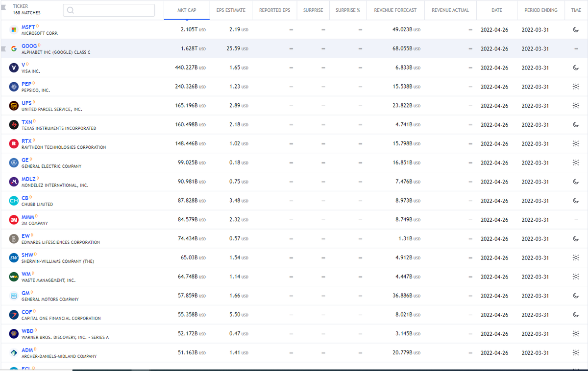Open the MSFT ticker link
Viewport: 588px width, 371px height.
[x=28, y=27]
